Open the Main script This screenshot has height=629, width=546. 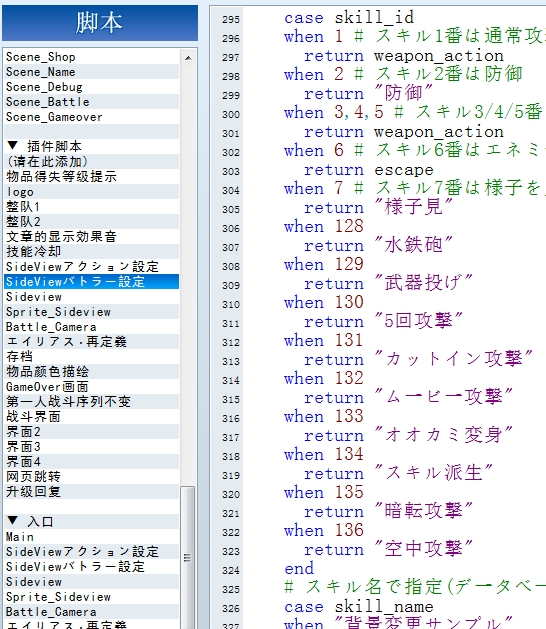(x=91, y=537)
